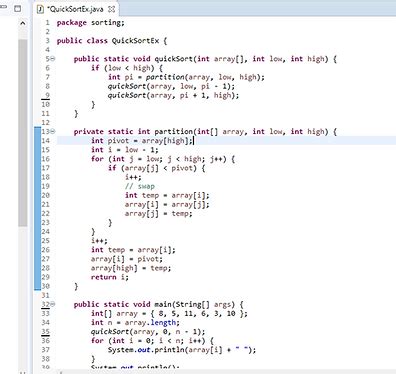This screenshot has width=396, height=374.
Task: Click the "if (array[j] < pivot) {" line
Action: [157, 168]
